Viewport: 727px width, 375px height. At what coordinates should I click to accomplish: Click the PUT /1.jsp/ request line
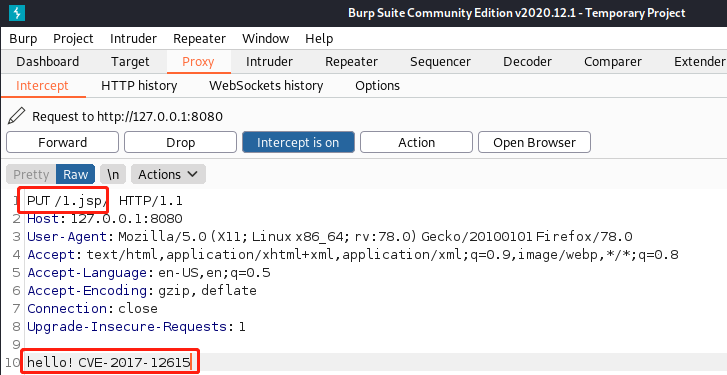105,201
